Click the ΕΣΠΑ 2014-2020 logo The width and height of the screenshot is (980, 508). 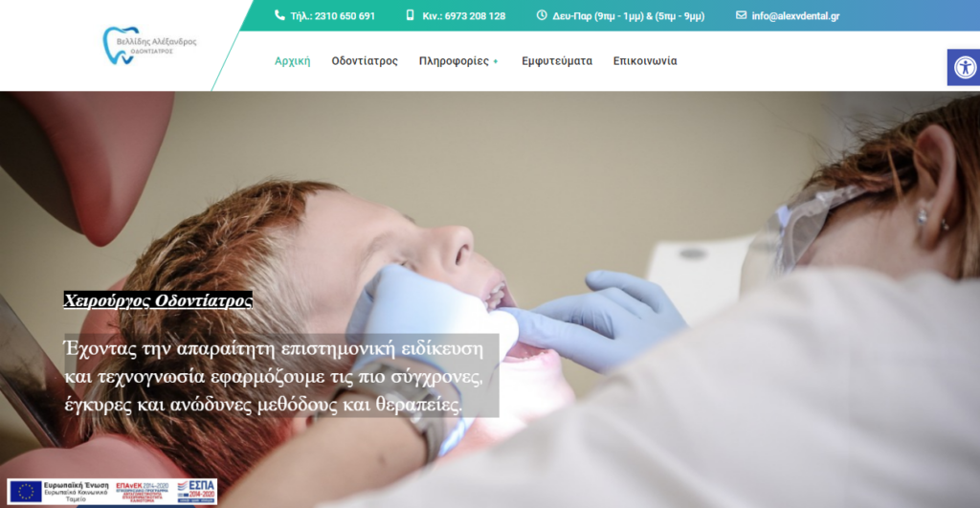pos(197,492)
